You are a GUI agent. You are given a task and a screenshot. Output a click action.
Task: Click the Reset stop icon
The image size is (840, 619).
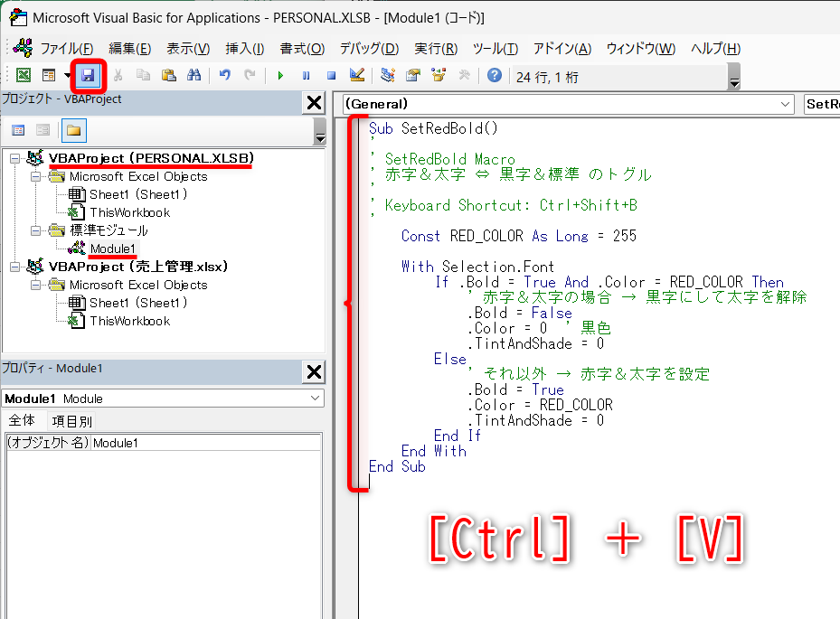tap(332, 76)
